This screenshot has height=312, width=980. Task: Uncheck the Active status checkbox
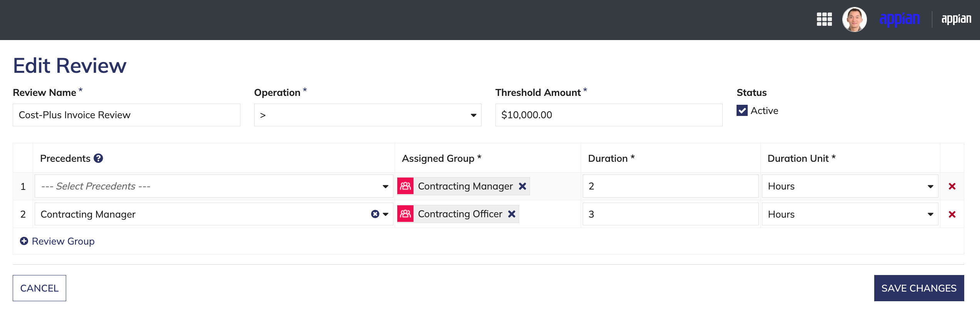742,111
